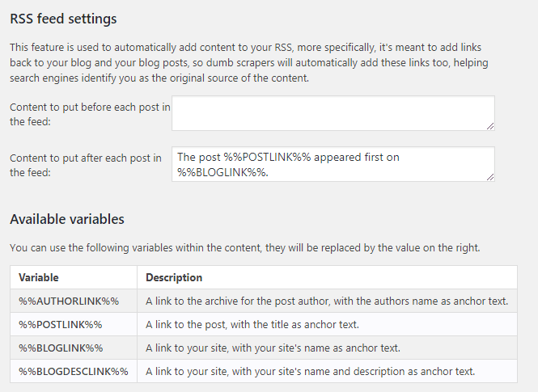This screenshot has height=392, width=538.
Task: Grab the resize handle of the empty text area
Action: (489, 124)
